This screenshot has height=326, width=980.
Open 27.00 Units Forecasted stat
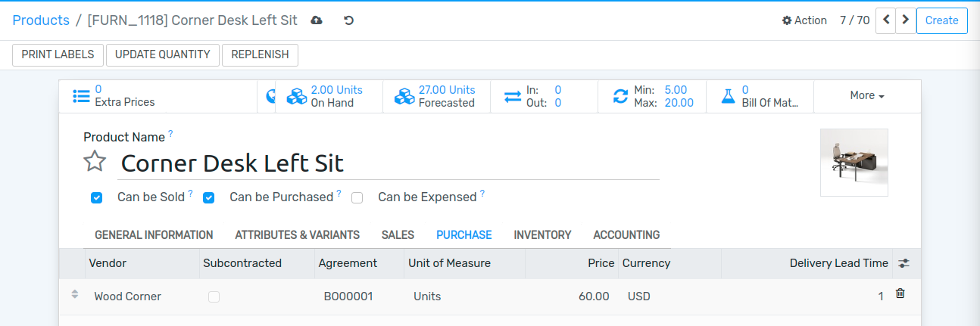[x=436, y=96]
